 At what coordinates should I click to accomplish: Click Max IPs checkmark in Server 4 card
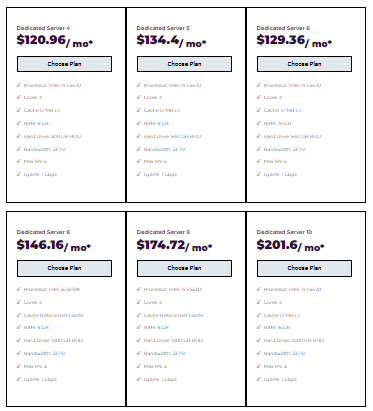(19, 161)
